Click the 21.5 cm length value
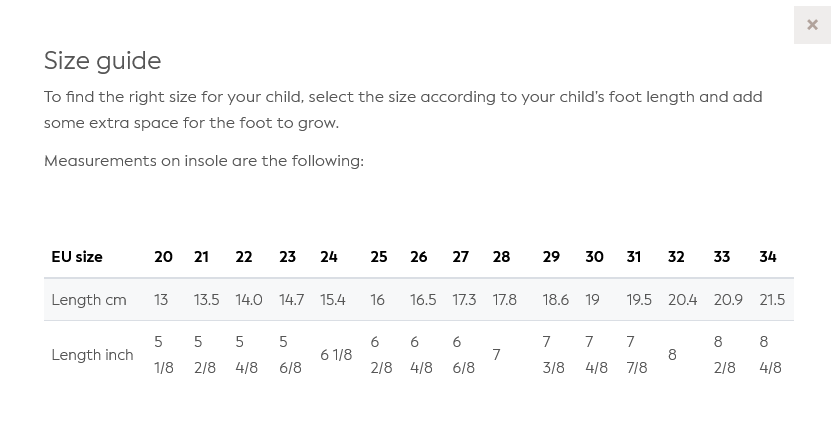Viewport: 837px width, 437px height. click(771, 300)
